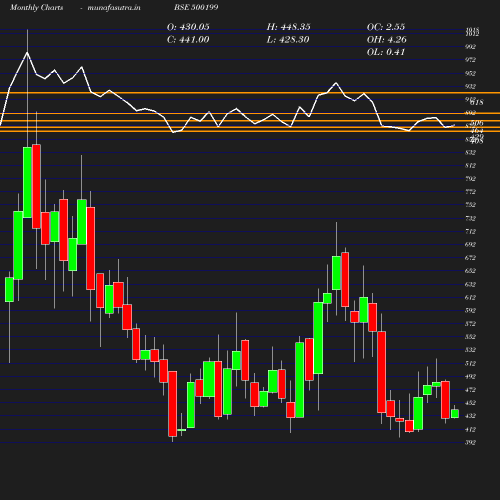Select the close price 'C: 441.00'

tap(188, 39)
